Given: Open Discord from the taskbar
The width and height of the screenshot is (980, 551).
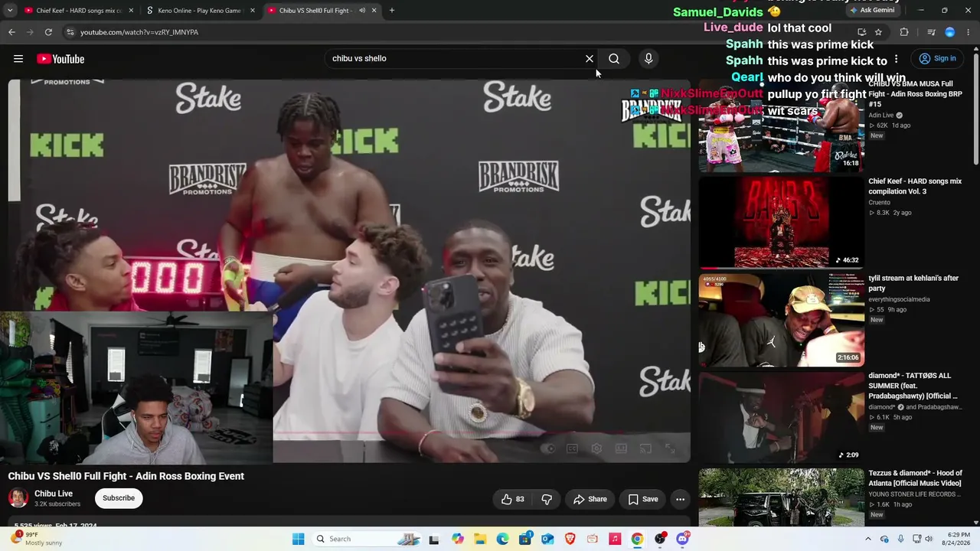Looking at the screenshot, I should 682,539.
